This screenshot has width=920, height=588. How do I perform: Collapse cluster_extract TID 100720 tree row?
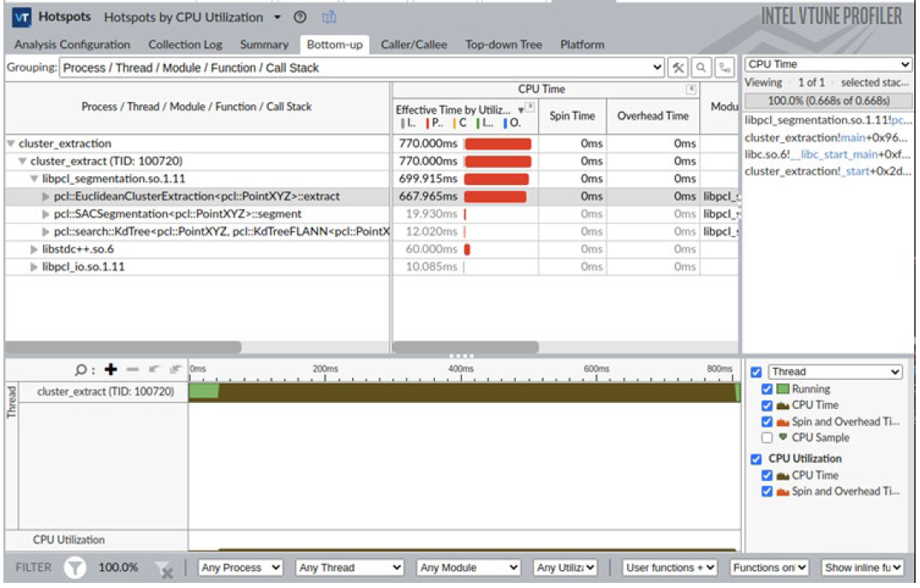[22, 161]
